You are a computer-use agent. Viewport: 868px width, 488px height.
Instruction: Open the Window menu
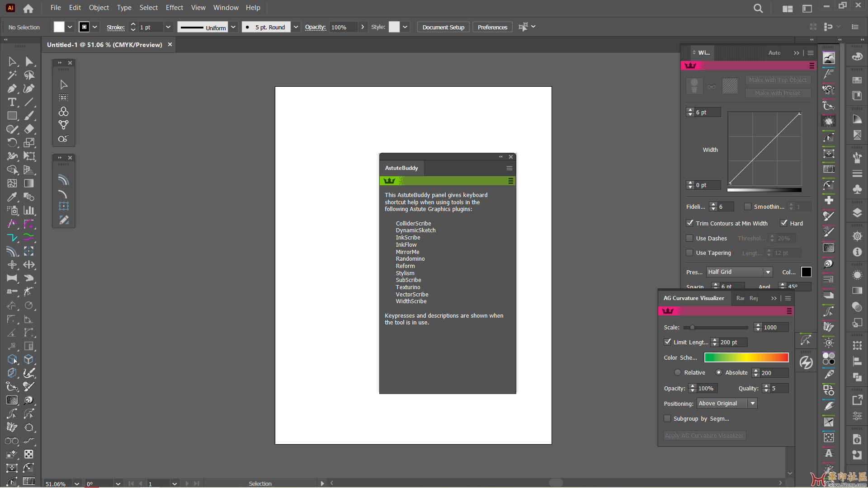click(226, 8)
